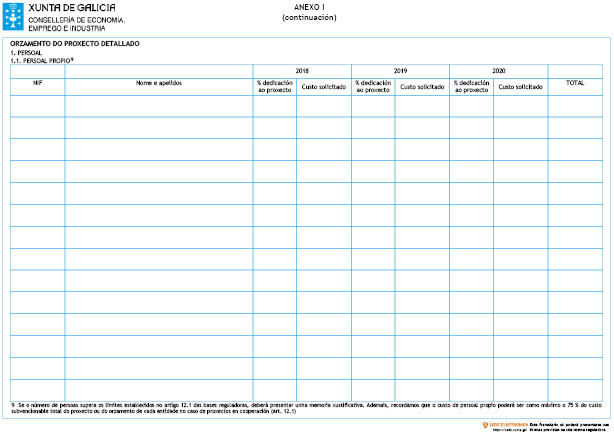614x433 pixels.
Task: Click the orange 'SEDE ELECTRÓNICA' label in footer
Action: point(509,425)
